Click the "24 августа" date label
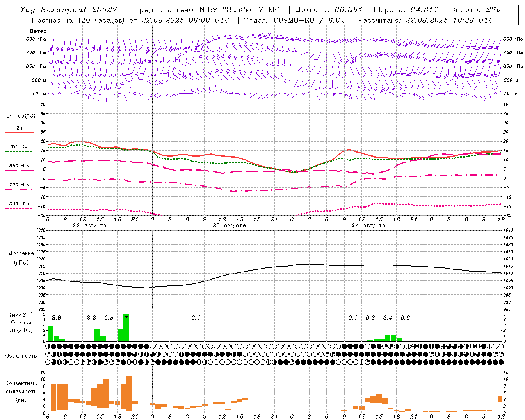Viewport: 525px width, 420px height. 369,226
